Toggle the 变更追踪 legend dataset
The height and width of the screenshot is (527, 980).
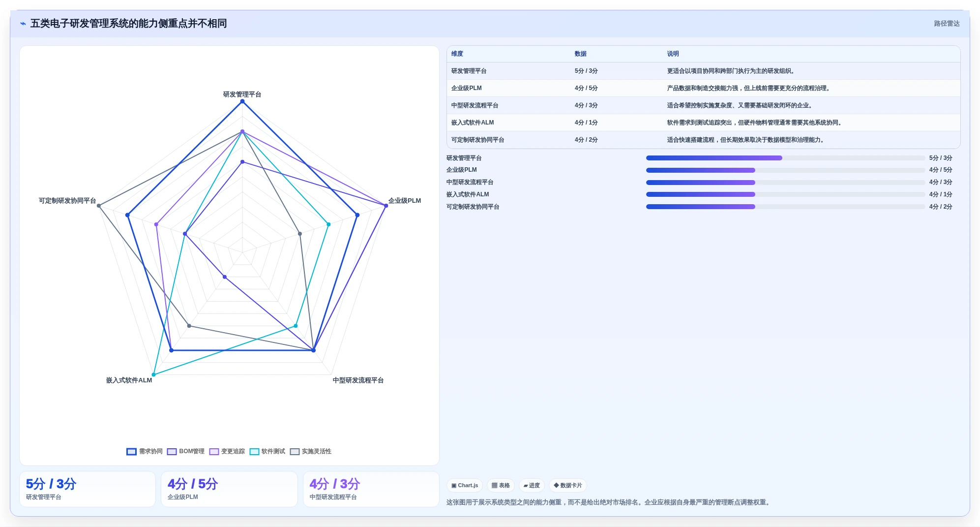[227, 451]
